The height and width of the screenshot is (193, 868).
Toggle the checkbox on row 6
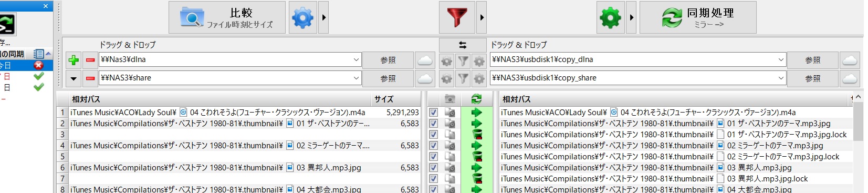434,168
